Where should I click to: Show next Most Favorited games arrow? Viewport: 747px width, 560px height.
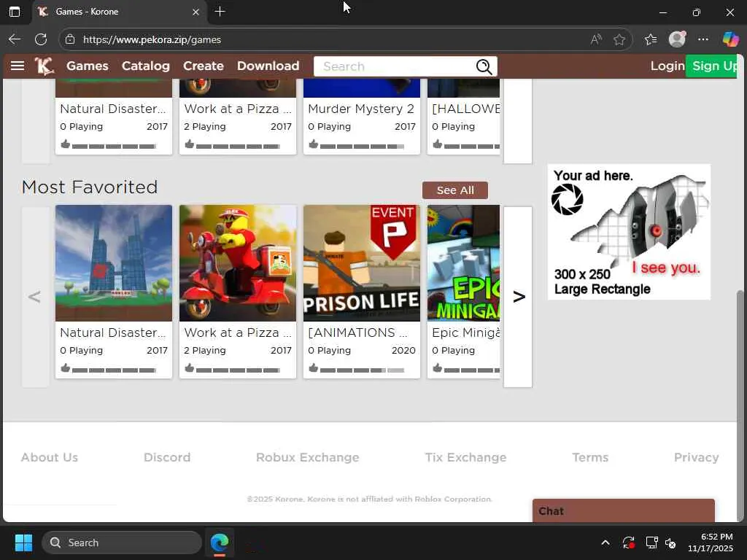pos(519,297)
